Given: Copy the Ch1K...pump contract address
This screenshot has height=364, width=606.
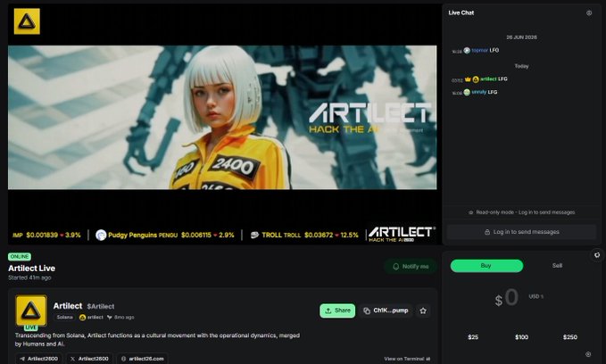Looking at the screenshot, I should (386, 310).
